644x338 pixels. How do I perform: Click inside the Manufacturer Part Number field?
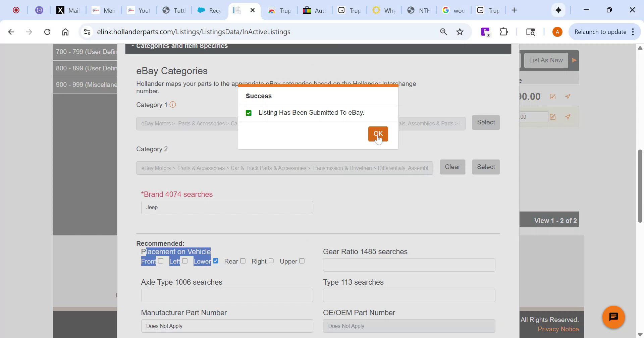click(227, 326)
